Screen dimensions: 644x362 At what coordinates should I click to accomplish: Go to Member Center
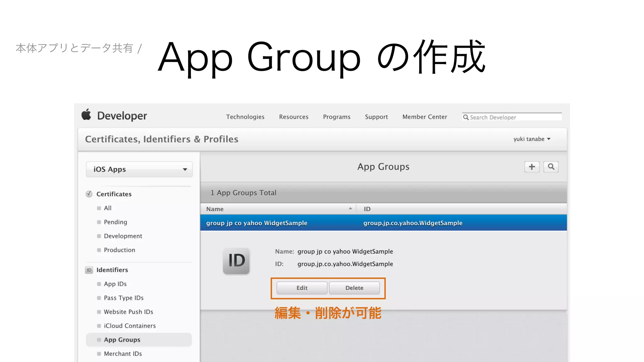click(x=425, y=117)
